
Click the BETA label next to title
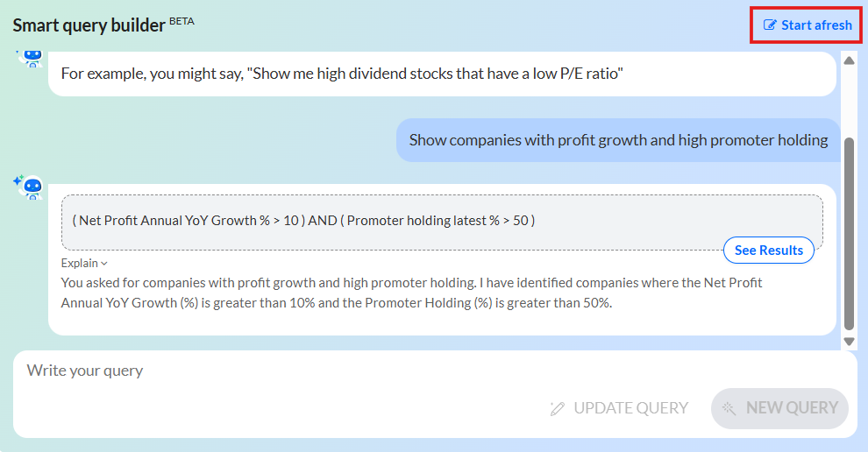tap(181, 21)
